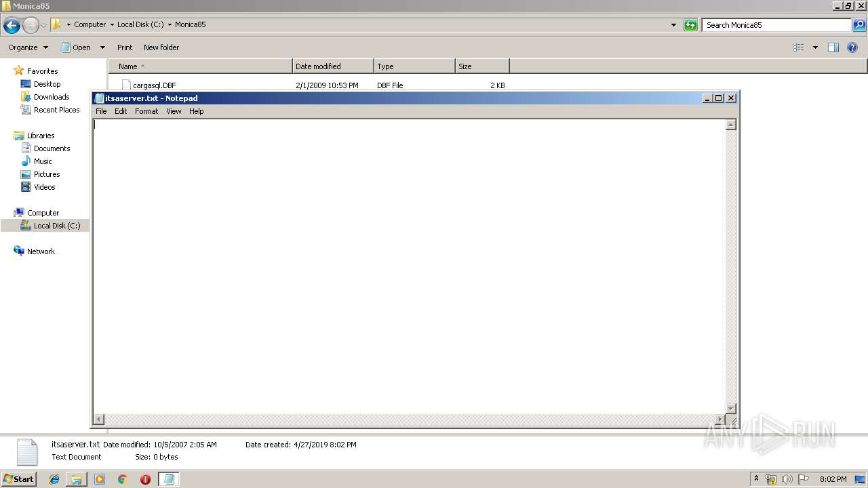Click the Notepad title bar icon
868x488 pixels.
pos(99,98)
